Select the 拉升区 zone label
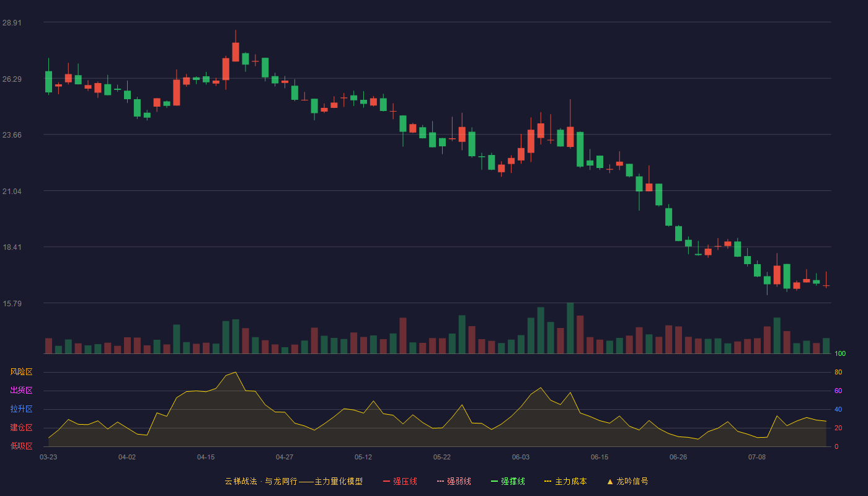Screen dimensions: 868x496 pyautogui.click(x=21, y=409)
